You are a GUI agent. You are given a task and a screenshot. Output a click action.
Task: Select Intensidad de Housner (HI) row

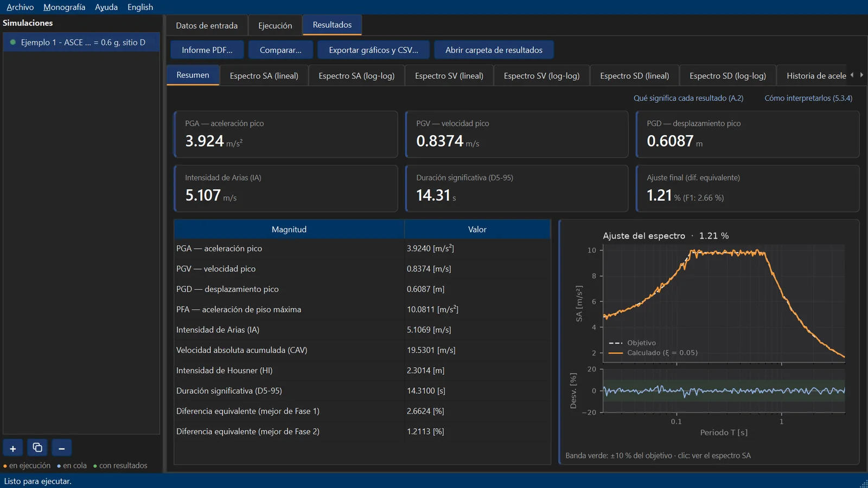pos(362,370)
